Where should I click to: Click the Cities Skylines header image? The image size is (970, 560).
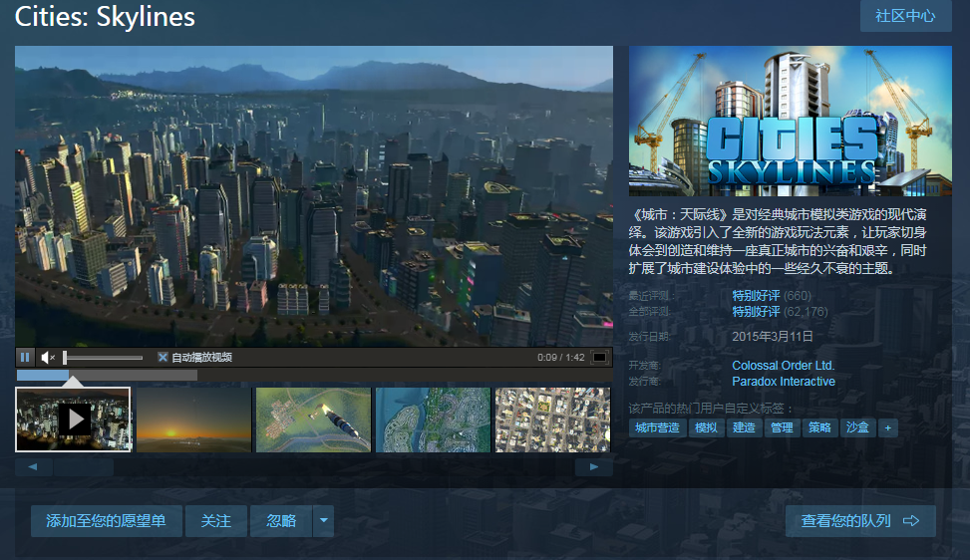pyautogui.click(x=790, y=122)
